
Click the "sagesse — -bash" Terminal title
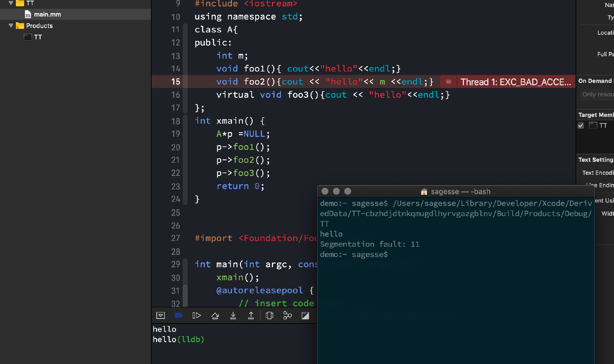click(461, 191)
